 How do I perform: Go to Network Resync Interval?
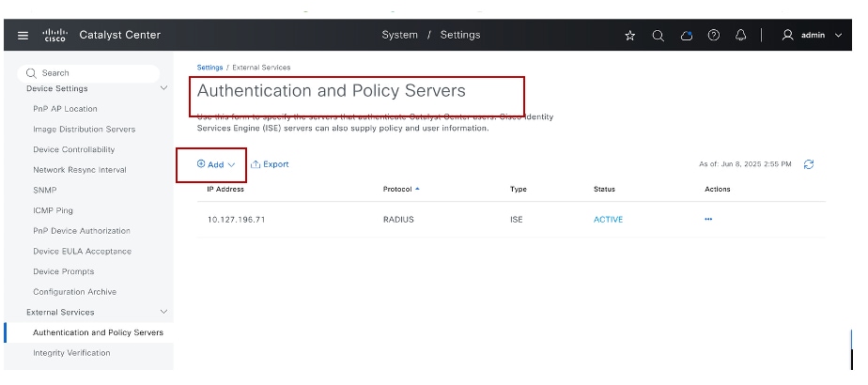[80, 170]
